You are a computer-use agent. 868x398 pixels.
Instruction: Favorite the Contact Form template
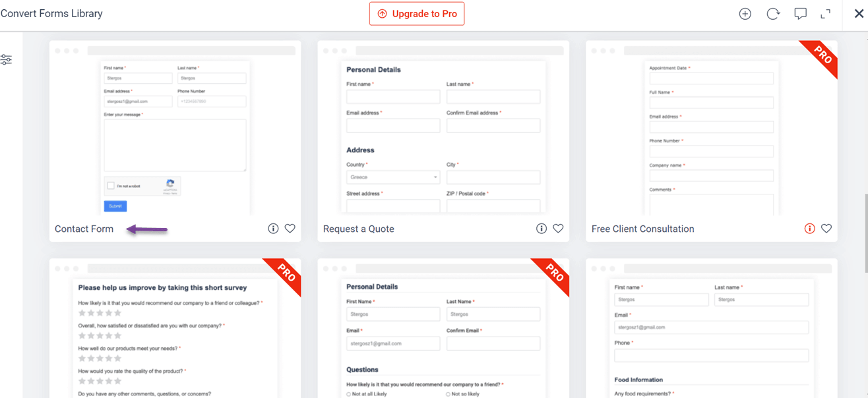(x=290, y=229)
